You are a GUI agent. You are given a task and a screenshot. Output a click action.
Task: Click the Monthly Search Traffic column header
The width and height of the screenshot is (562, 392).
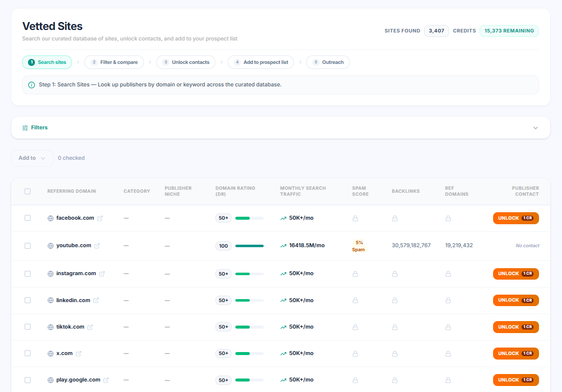(x=303, y=191)
